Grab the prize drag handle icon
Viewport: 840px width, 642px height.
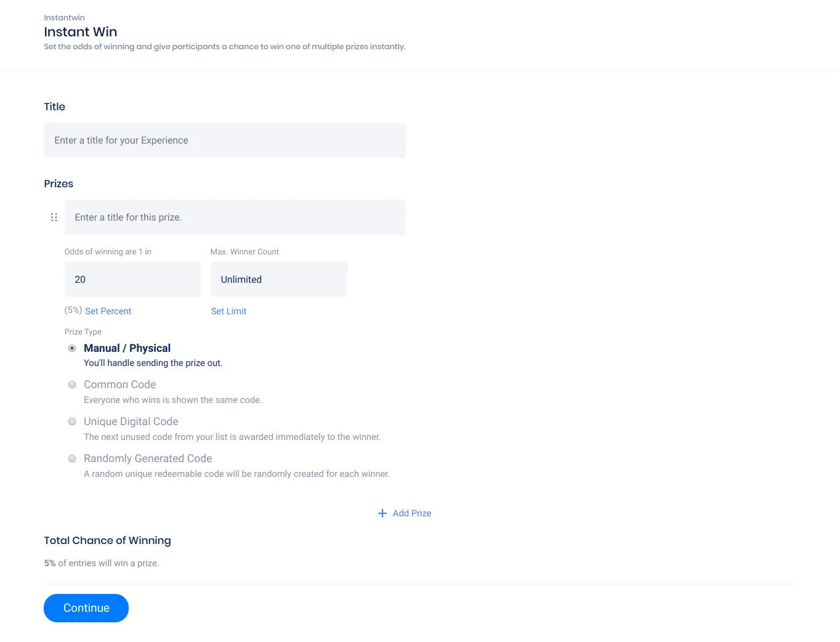[54, 217]
